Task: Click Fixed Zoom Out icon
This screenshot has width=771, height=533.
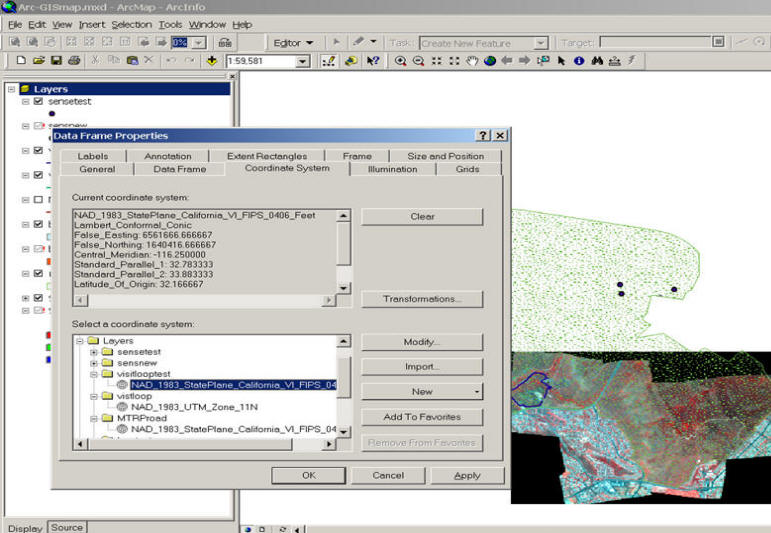Action: (454, 61)
